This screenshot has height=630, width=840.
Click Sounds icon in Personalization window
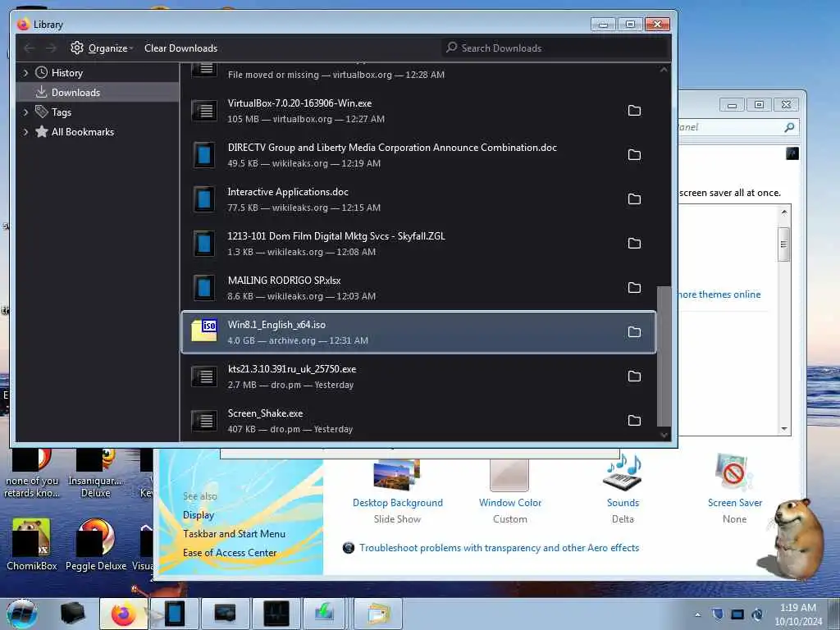point(623,473)
